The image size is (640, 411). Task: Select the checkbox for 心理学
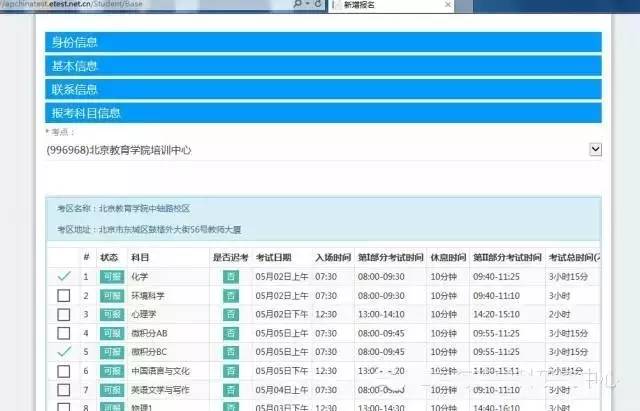[64, 315]
